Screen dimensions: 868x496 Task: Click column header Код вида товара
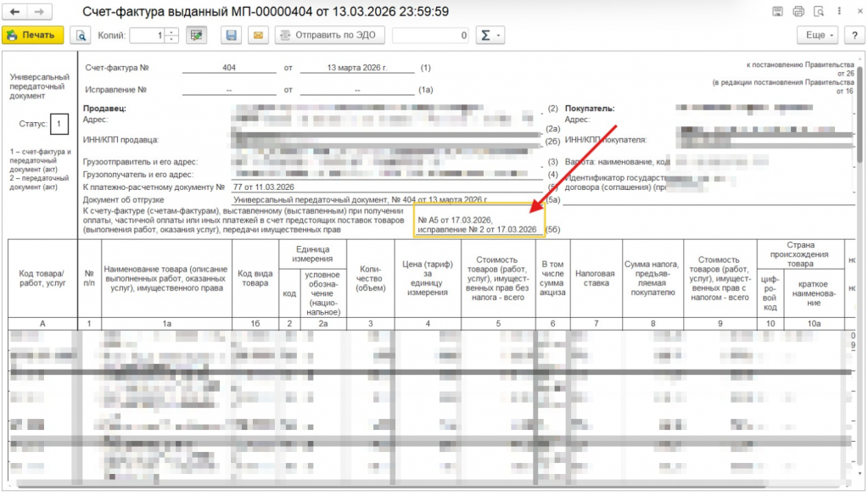point(255,278)
